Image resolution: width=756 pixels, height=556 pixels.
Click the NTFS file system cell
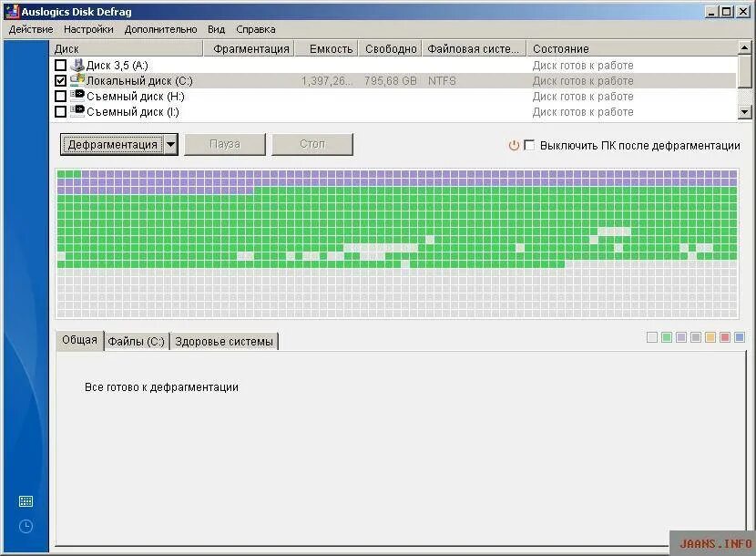(442, 80)
